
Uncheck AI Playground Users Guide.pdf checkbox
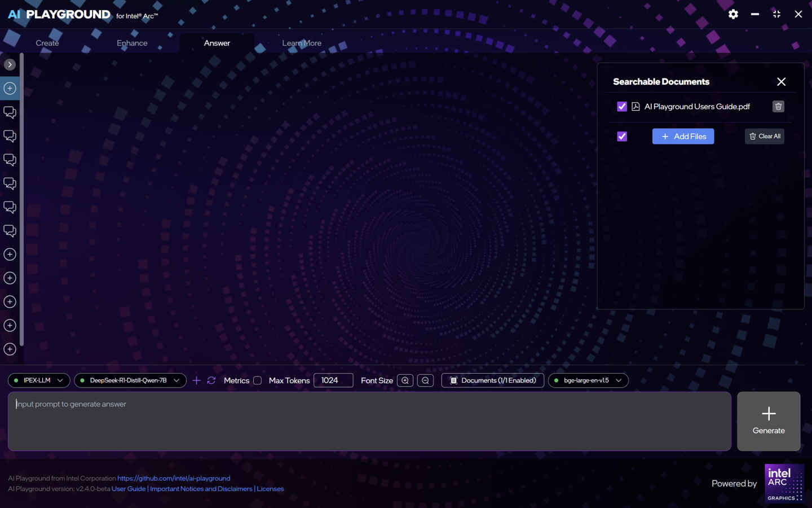coord(622,107)
